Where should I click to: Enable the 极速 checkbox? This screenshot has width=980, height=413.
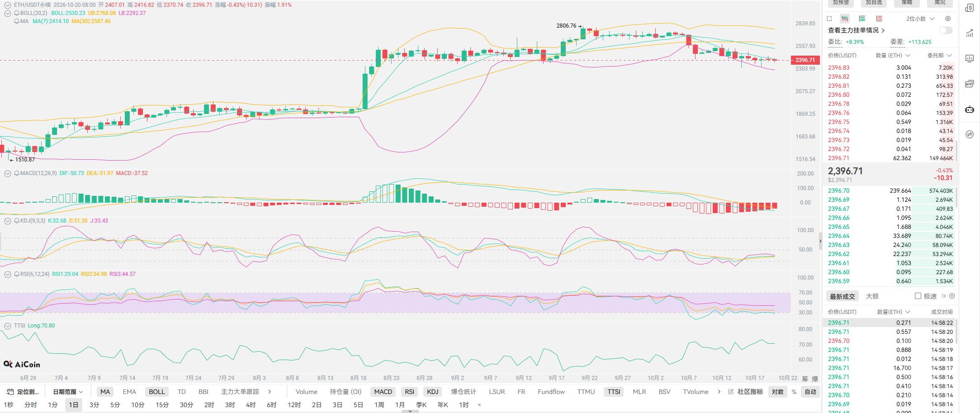click(x=918, y=296)
